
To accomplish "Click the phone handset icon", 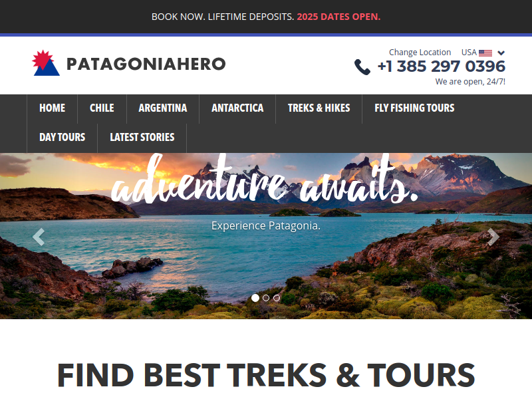I will pyautogui.click(x=362, y=67).
